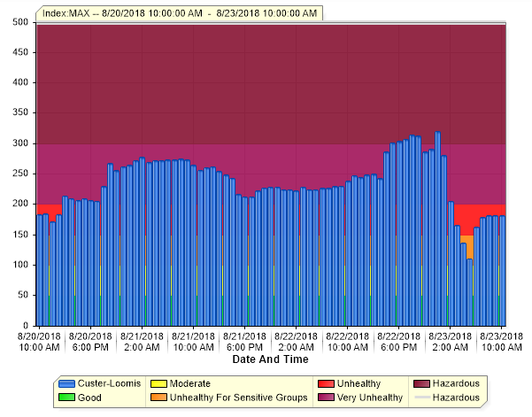532x417 pixels.
Task: Select the 8/20/2018 6:00 PM axis label
Action: pyautogui.click(x=90, y=342)
